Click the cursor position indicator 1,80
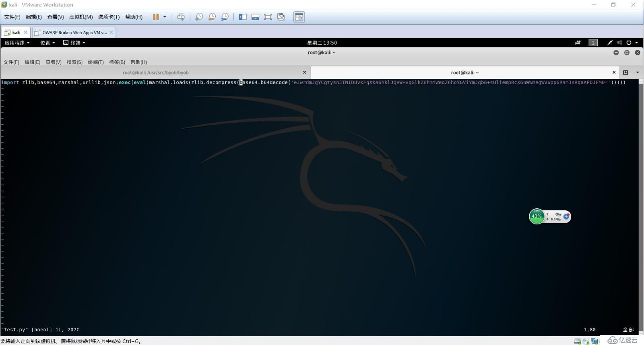 590,330
